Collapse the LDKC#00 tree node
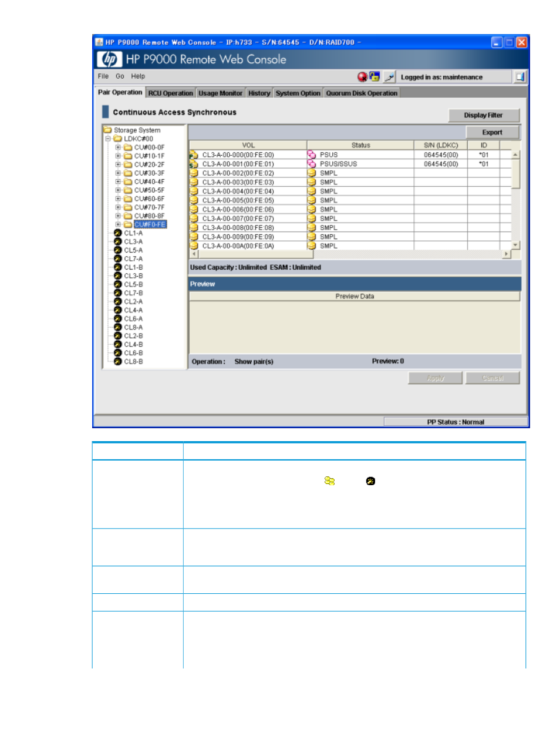This screenshot has height=746, width=560. (108, 139)
